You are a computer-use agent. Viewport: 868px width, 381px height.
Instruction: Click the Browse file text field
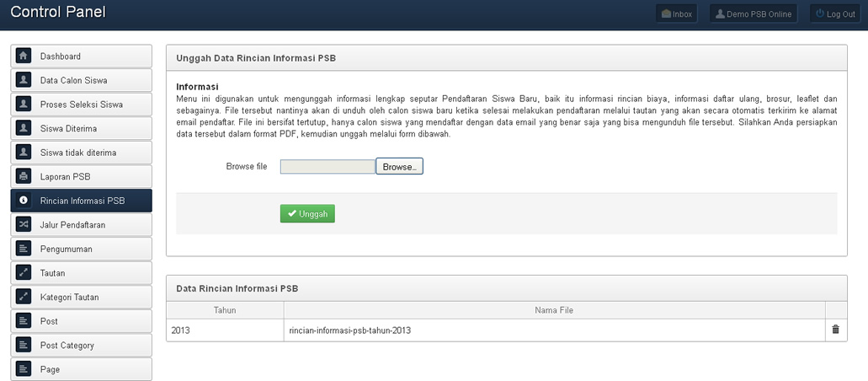(327, 167)
